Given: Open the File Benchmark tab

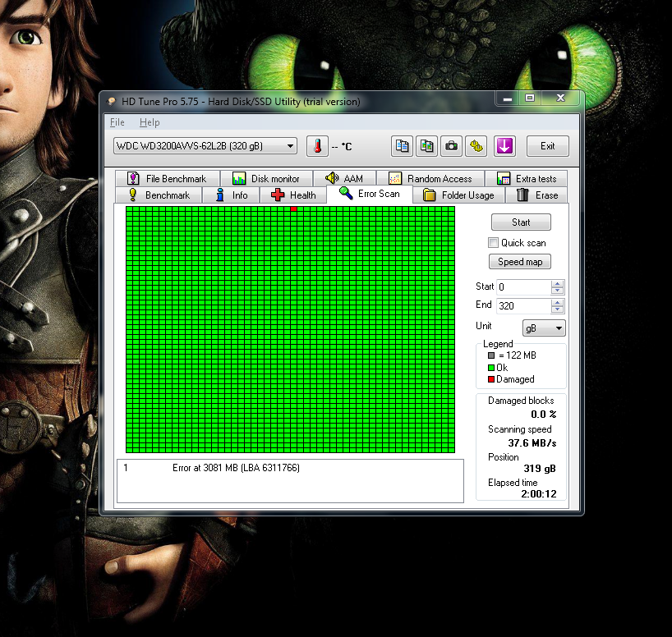Looking at the screenshot, I should coord(167,178).
